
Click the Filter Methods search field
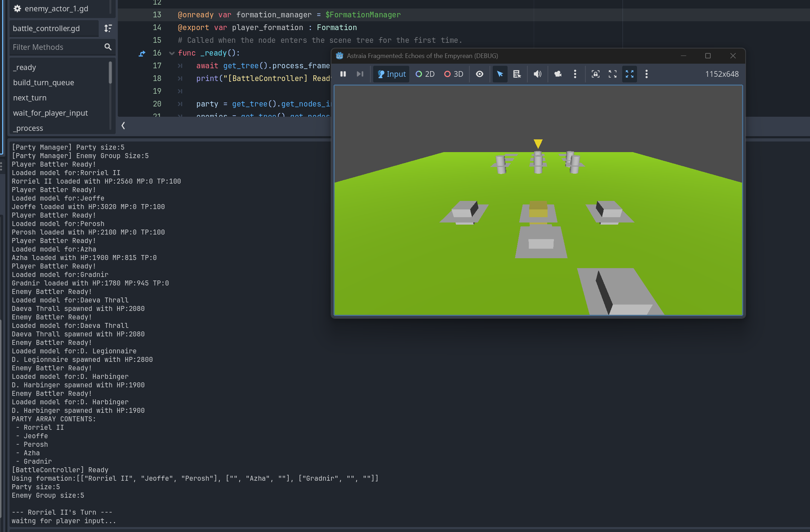tap(57, 47)
